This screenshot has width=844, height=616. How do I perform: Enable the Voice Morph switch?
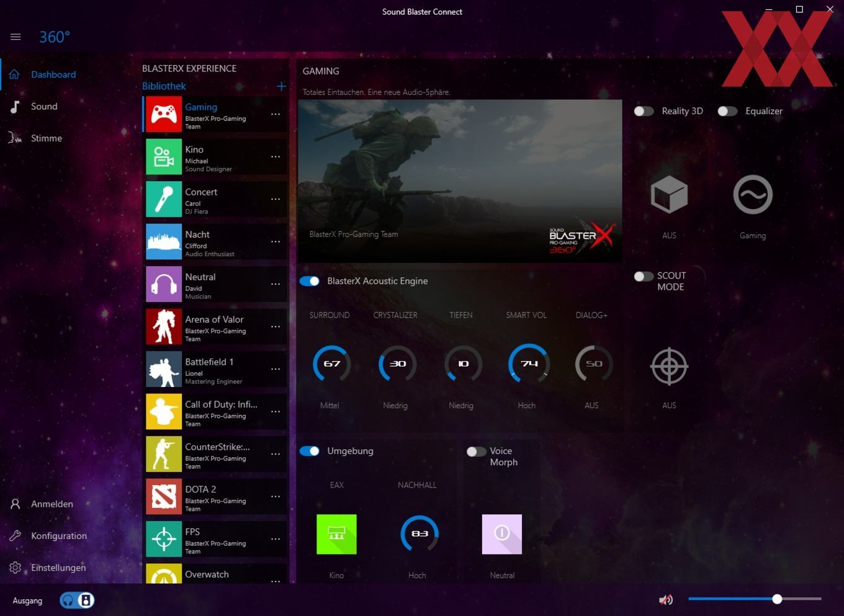click(476, 452)
